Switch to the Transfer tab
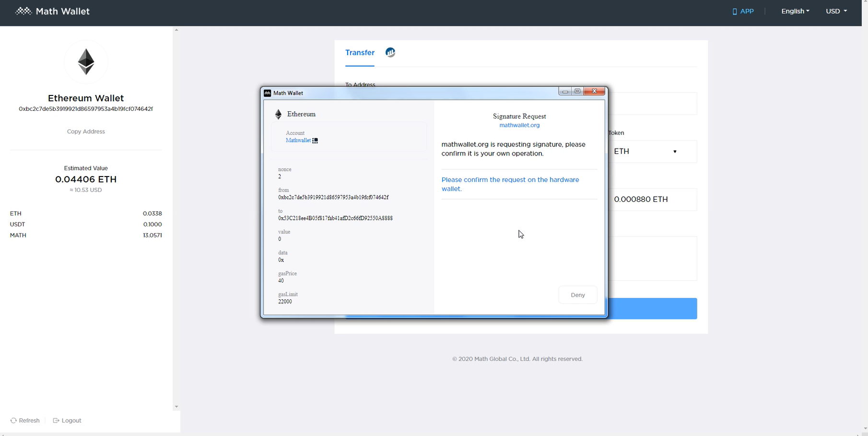The height and width of the screenshot is (436, 868). click(360, 53)
